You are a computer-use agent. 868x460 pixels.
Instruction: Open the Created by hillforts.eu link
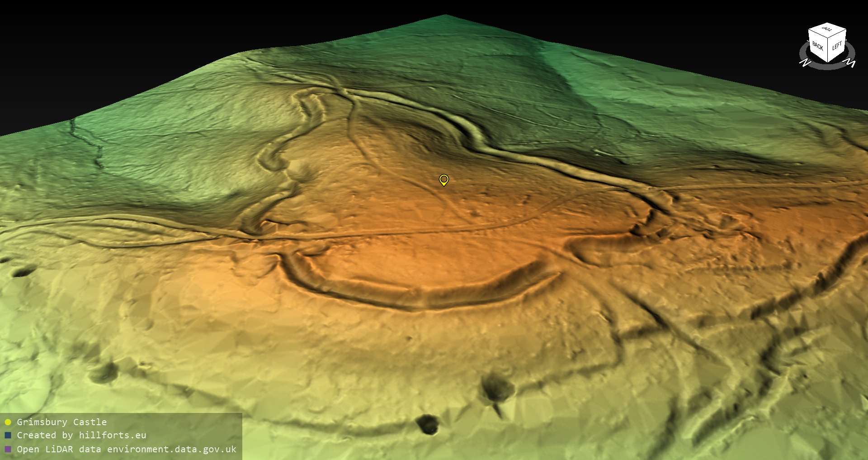tap(81, 435)
